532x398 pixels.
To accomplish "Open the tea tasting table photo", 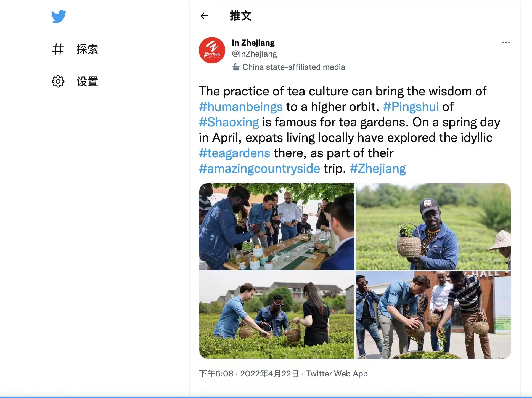I will click(277, 227).
